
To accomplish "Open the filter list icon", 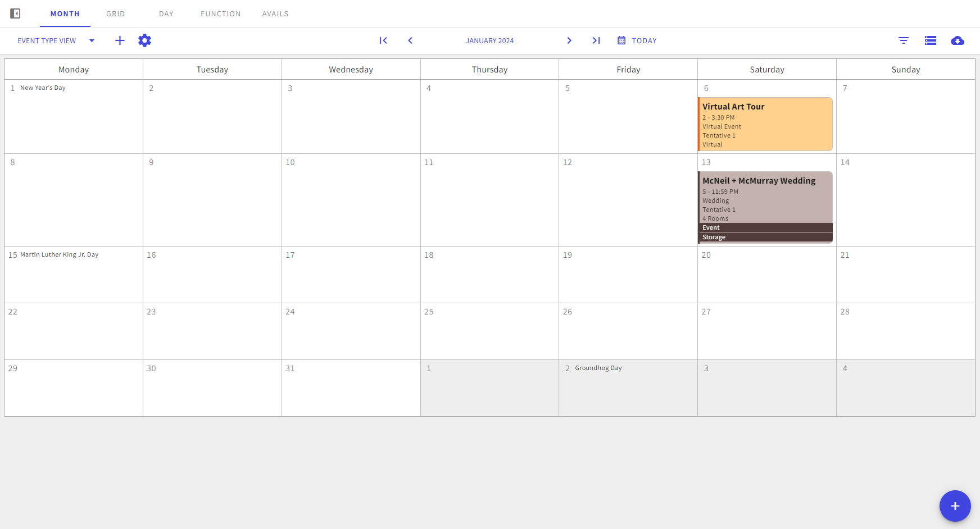I will (x=904, y=40).
